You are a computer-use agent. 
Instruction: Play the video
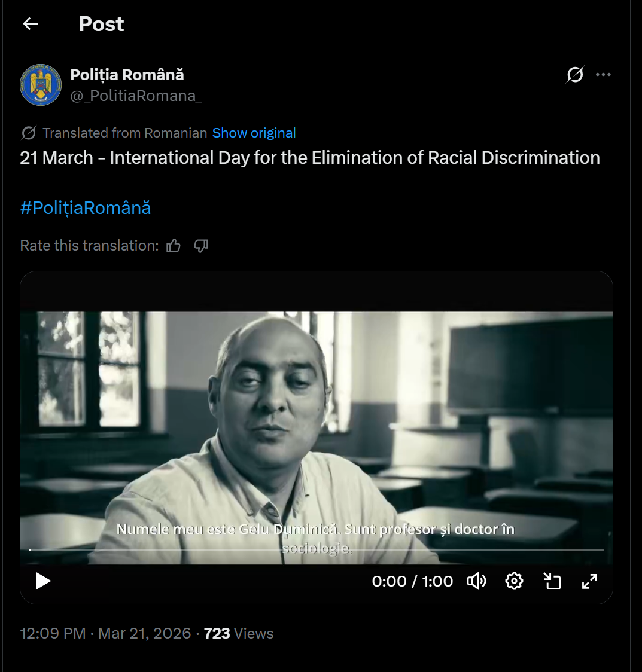pyautogui.click(x=43, y=581)
